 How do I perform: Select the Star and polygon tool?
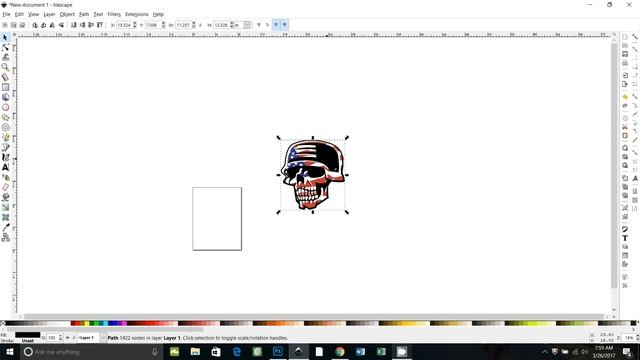[x=5, y=118]
